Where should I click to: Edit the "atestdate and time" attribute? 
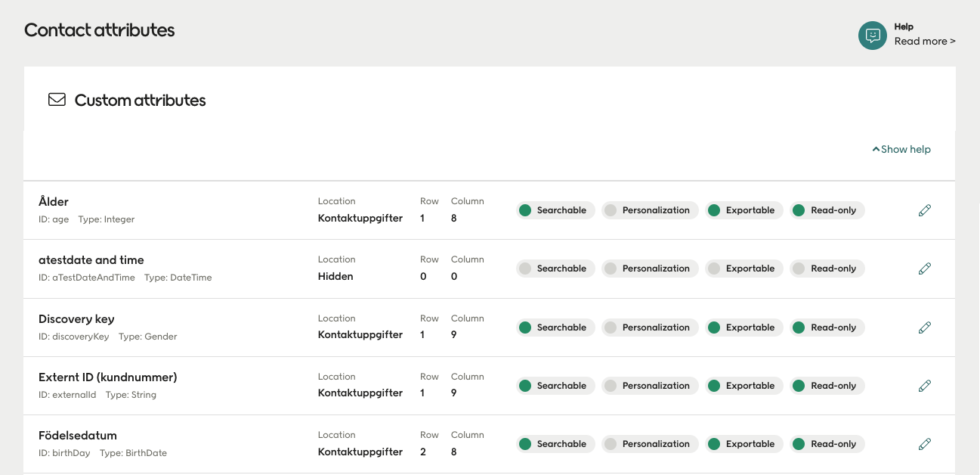pos(924,269)
